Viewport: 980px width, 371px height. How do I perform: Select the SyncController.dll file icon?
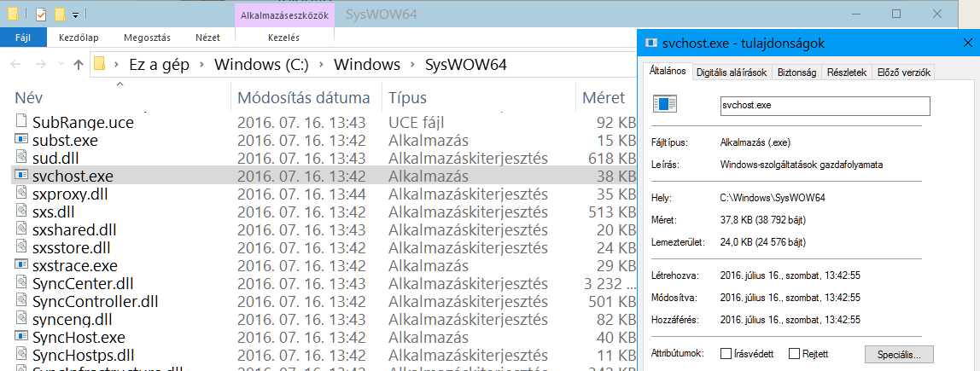point(21,302)
